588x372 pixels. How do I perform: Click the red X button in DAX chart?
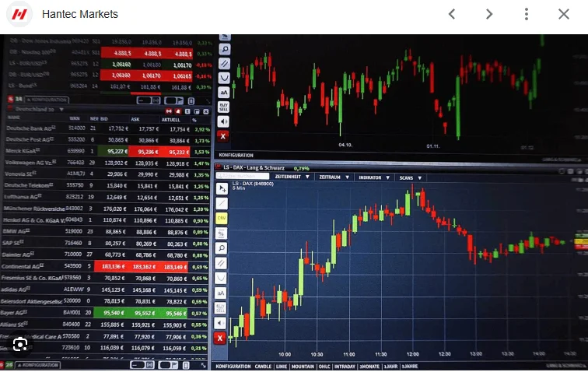point(220,339)
